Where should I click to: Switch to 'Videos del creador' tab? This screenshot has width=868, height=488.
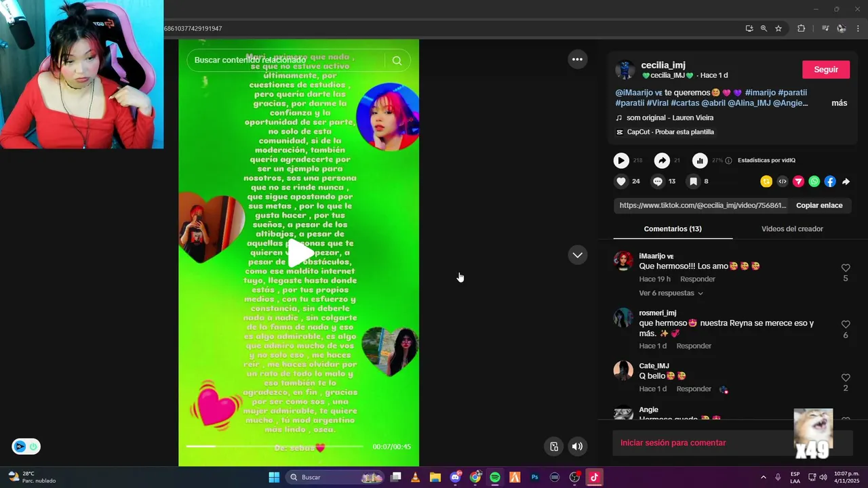point(792,229)
